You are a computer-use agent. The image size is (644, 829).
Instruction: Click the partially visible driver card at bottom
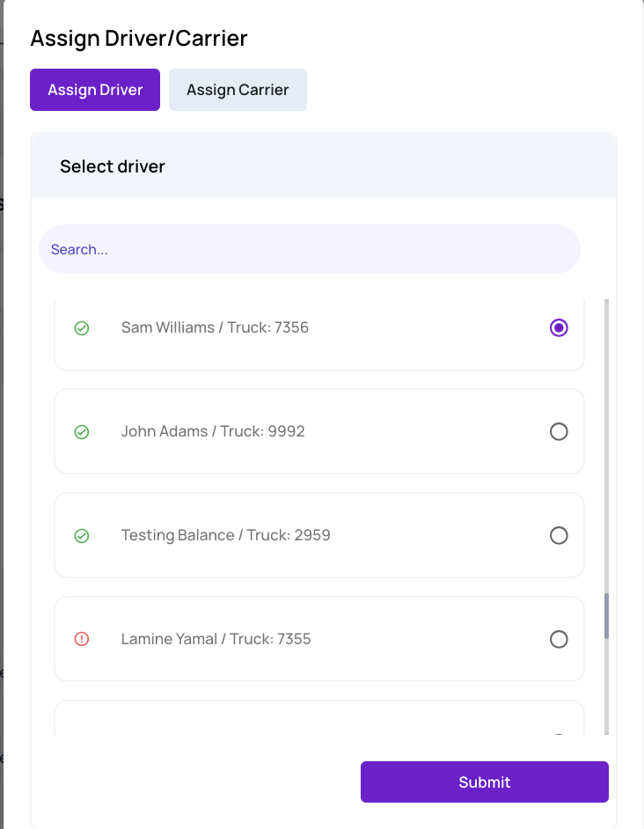tap(319, 718)
